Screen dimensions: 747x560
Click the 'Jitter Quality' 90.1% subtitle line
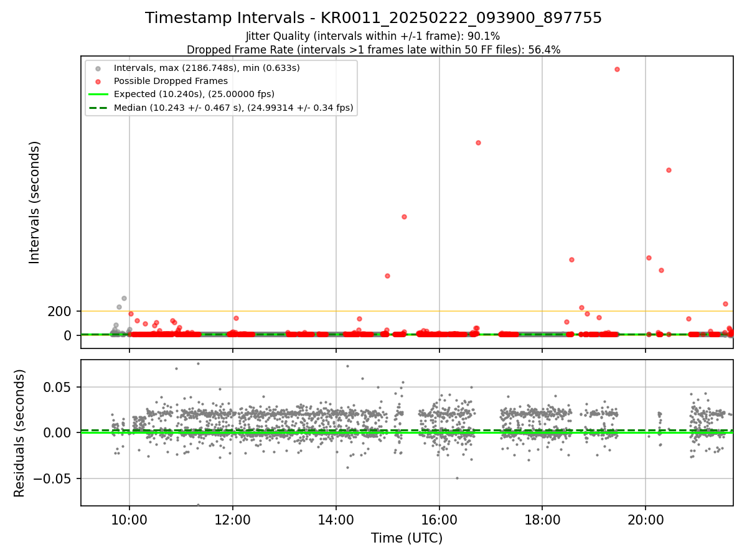point(374,36)
